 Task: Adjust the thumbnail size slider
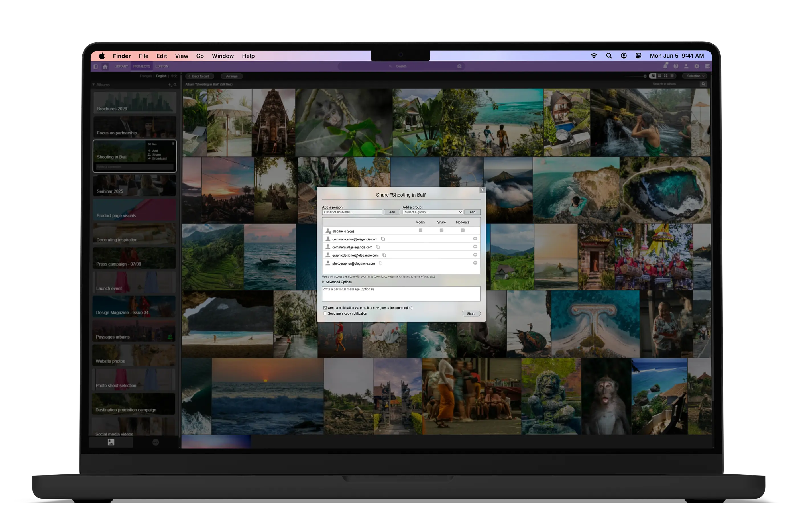(x=645, y=76)
